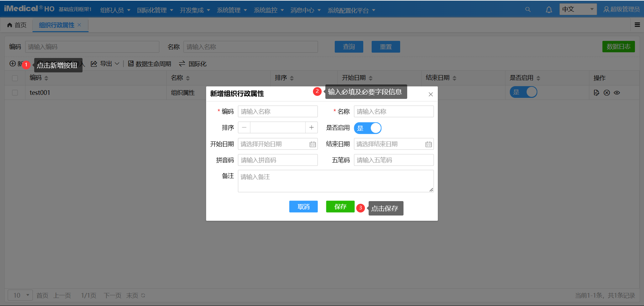
Task: Expand the 导出 dropdown arrow
Action: coord(117,64)
